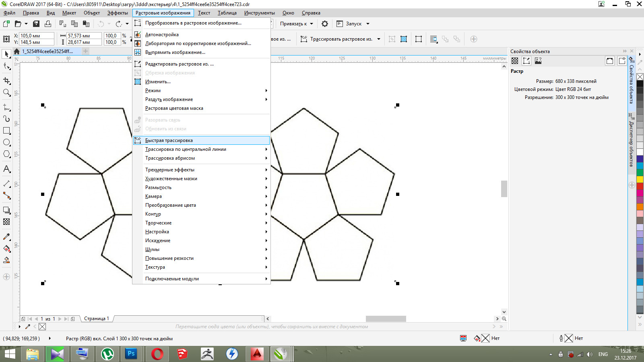Select the Pick tool in toolbox
The width and height of the screenshot is (644, 362).
click(6, 54)
